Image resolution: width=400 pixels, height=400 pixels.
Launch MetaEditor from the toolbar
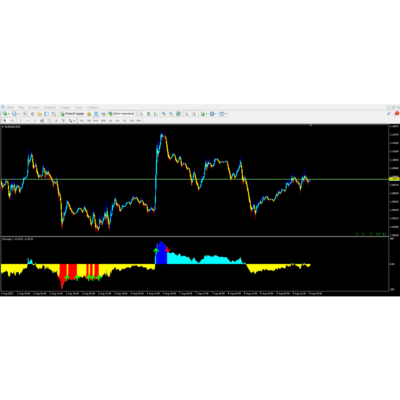[89, 114]
